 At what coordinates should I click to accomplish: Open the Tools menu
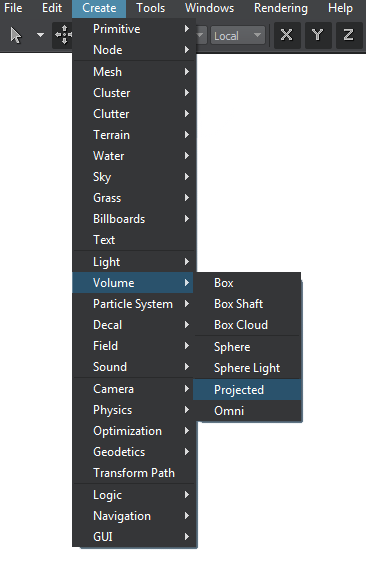pos(151,8)
